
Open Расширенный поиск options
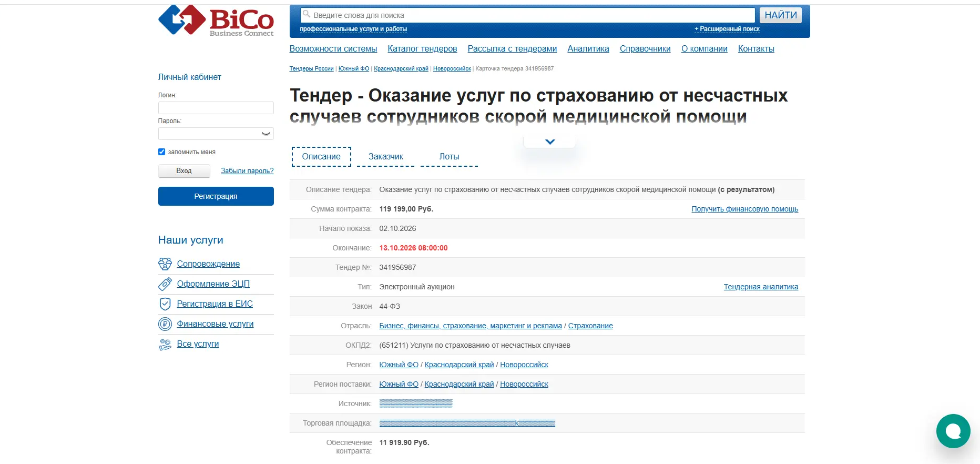[x=727, y=29]
